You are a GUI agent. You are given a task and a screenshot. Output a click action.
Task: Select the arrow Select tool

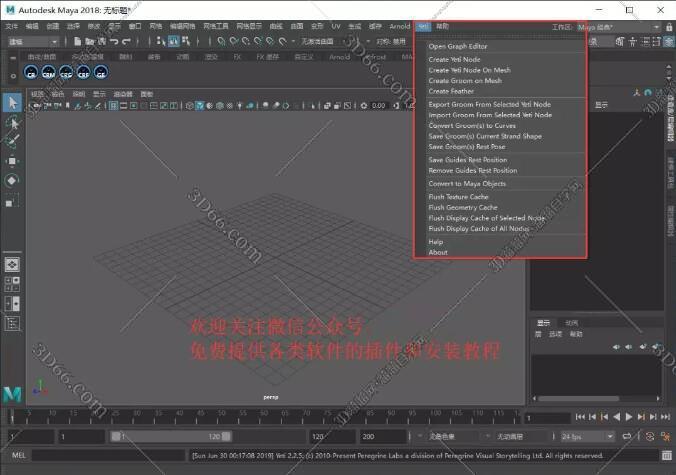12,103
